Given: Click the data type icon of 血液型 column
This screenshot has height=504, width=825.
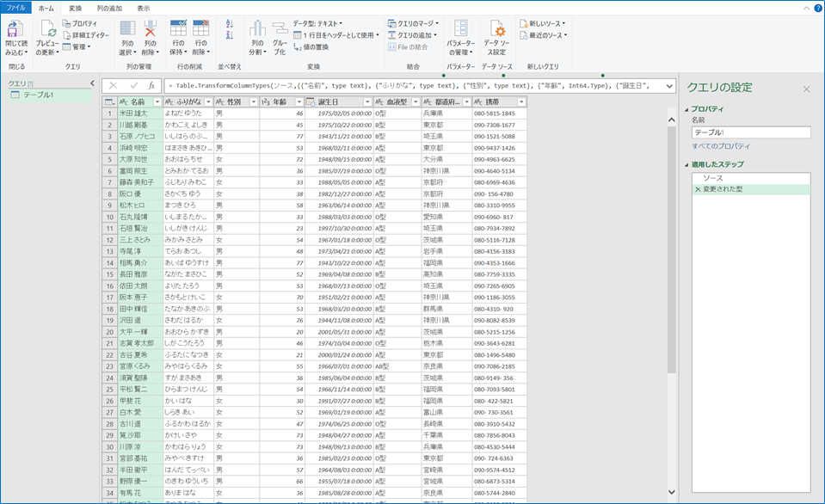Looking at the screenshot, I should tap(379, 102).
